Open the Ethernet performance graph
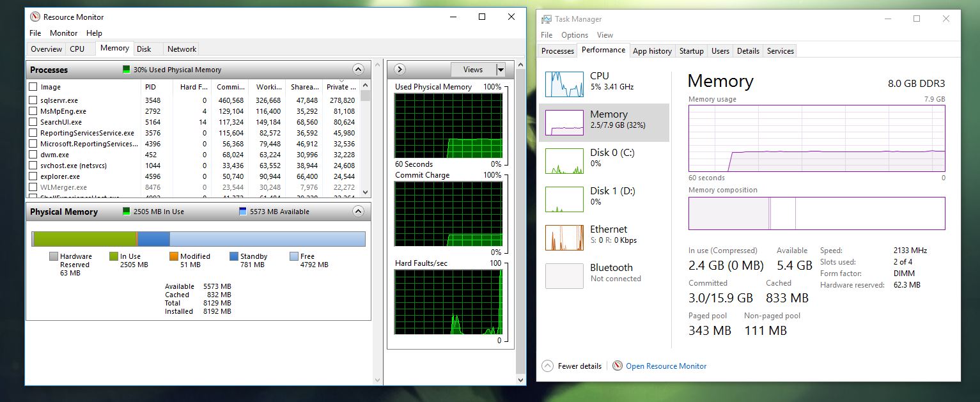980x402 pixels. click(564, 237)
